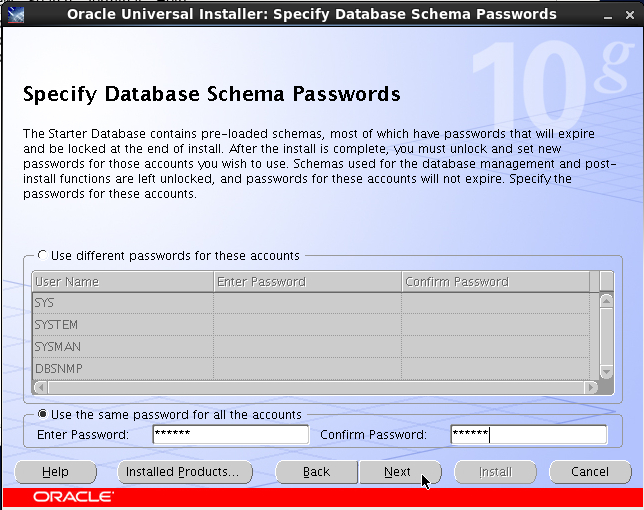The image size is (644, 510).
Task: Click table scroll up arrow
Action: 606,301
